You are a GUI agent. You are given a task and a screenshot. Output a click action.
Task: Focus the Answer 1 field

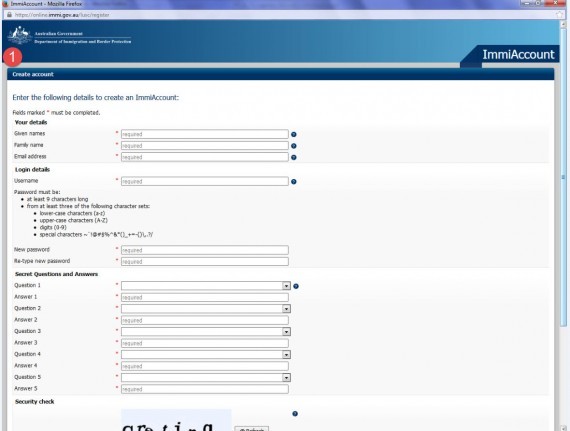[205, 298]
